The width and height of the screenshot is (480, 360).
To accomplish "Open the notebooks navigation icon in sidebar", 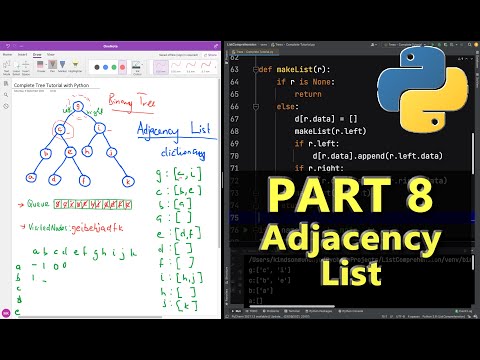I will click(6, 83).
